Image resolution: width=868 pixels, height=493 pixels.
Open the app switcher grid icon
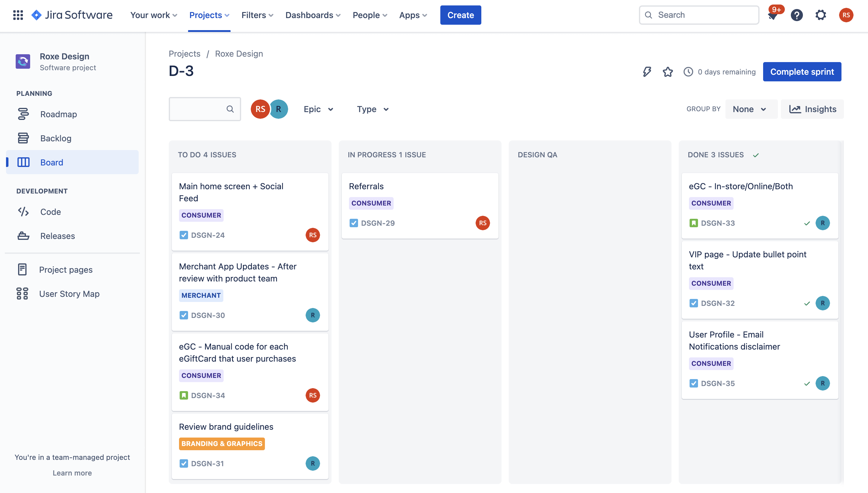pos(18,15)
